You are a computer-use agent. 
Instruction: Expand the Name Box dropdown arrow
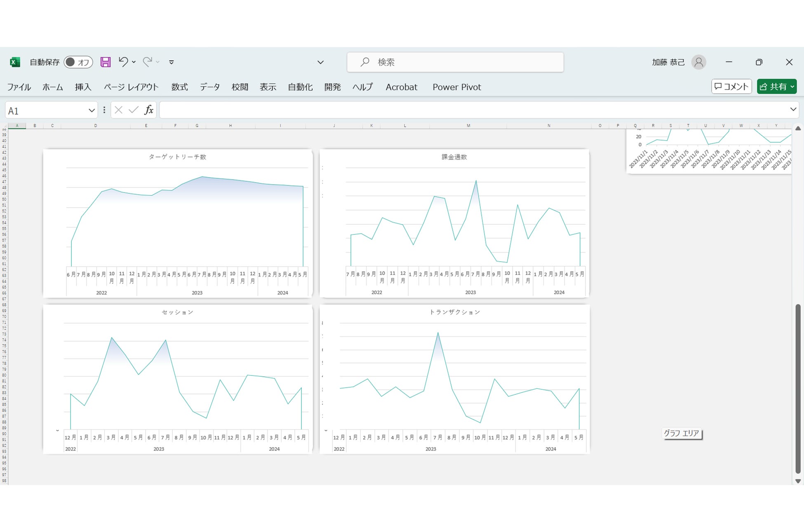pyautogui.click(x=92, y=110)
